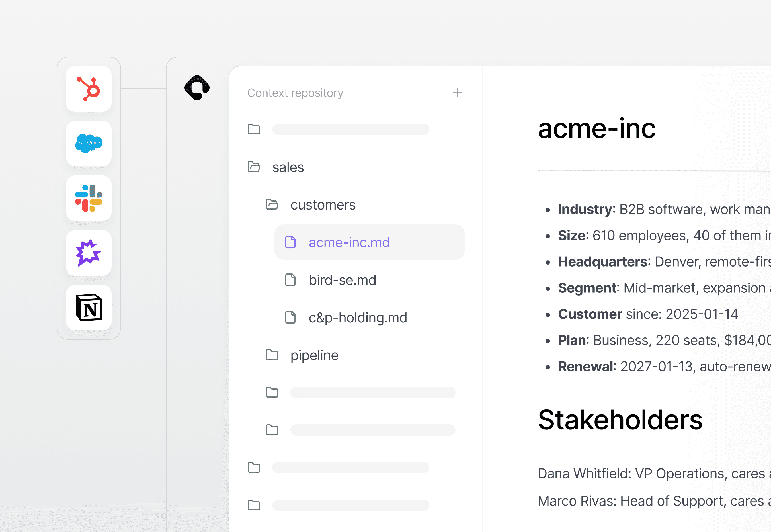Click the acme-inc document title

597,129
